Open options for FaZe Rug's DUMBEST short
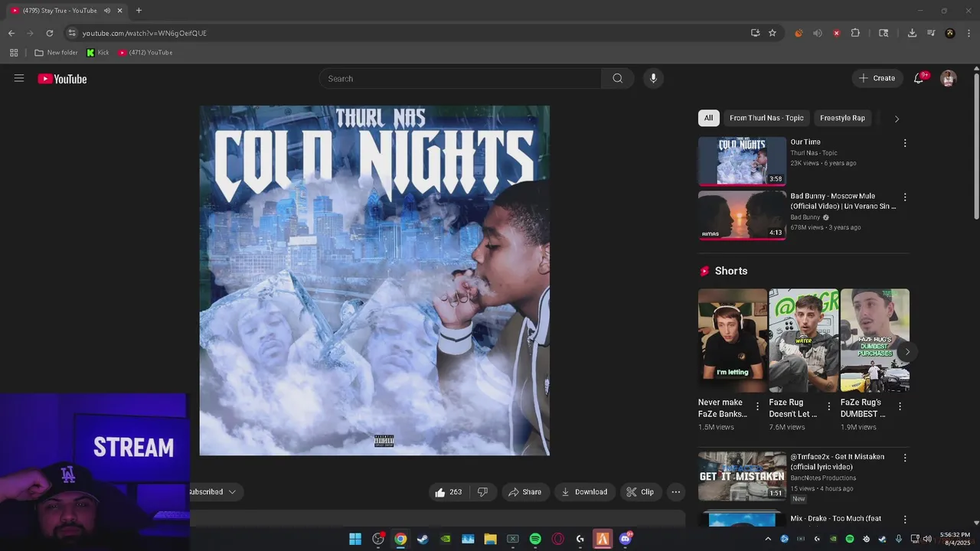This screenshot has height=551, width=980. coord(900,406)
